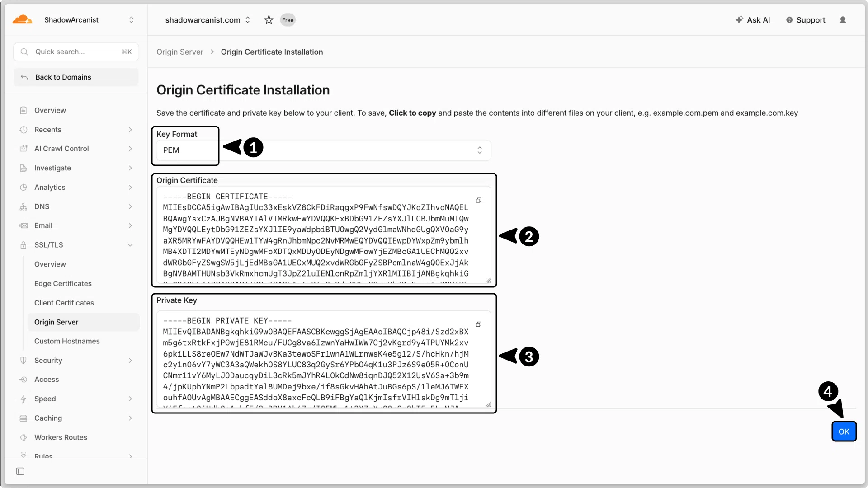This screenshot has height=488, width=868.
Task: Click the AI Crawl Control icon
Action: tap(24, 149)
